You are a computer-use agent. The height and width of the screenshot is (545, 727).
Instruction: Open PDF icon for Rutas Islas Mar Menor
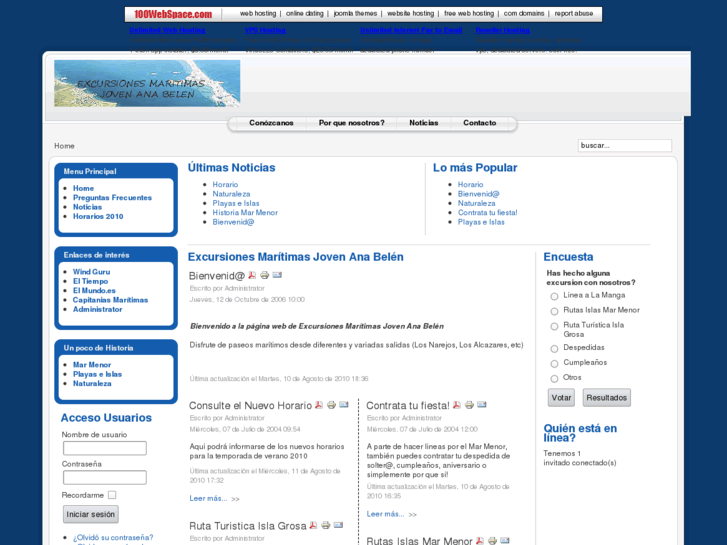click(479, 540)
